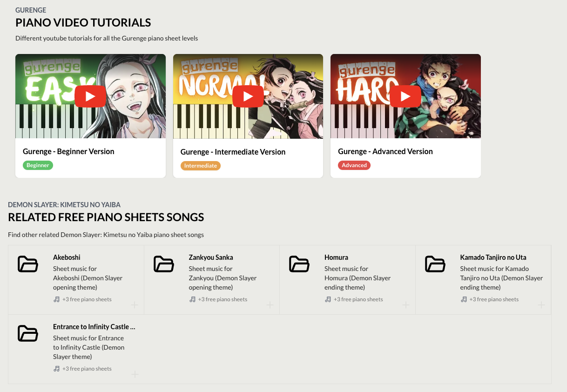This screenshot has width=567, height=392.
Task: Open the Homura song title link
Action: (x=336, y=257)
